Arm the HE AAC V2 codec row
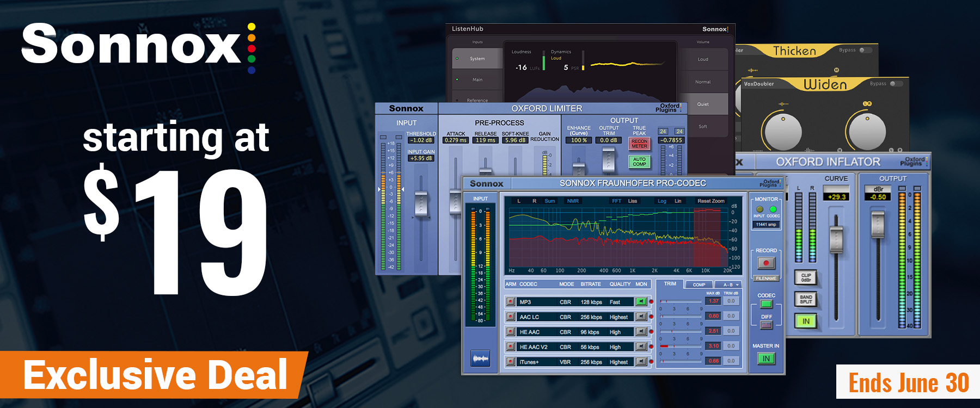 [x=511, y=347]
